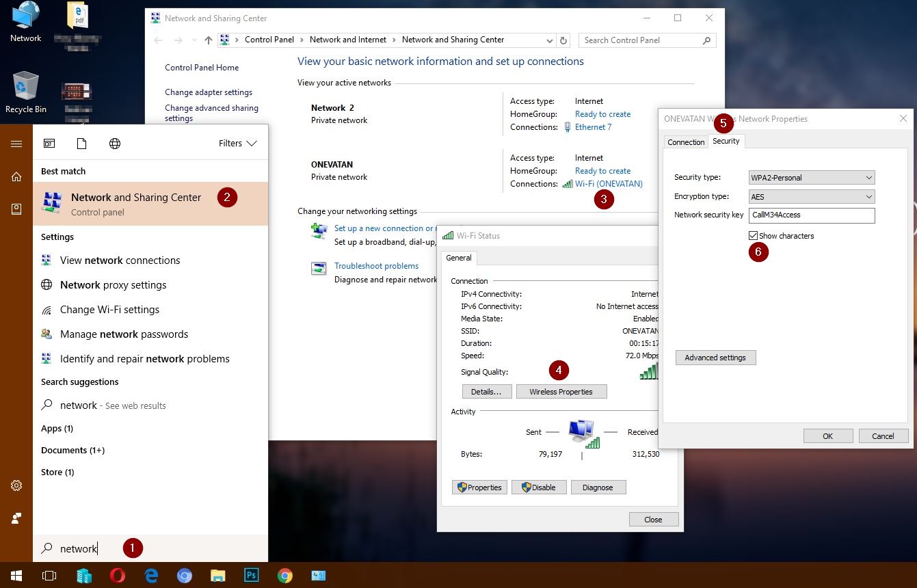Click the Disable button in Wi-Fi Status
The image size is (917, 588).
click(538, 487)
